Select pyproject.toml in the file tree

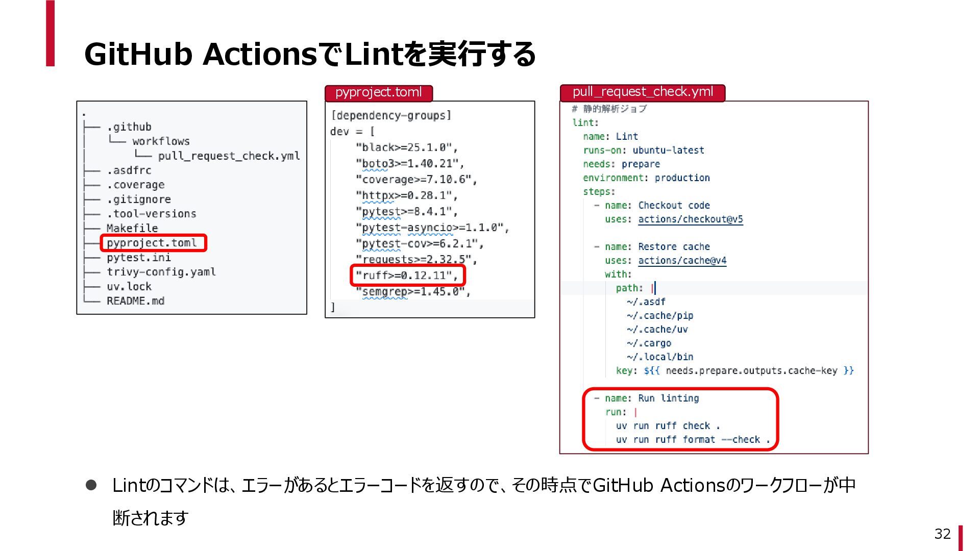pyautogui.click(x=152, y=243)
